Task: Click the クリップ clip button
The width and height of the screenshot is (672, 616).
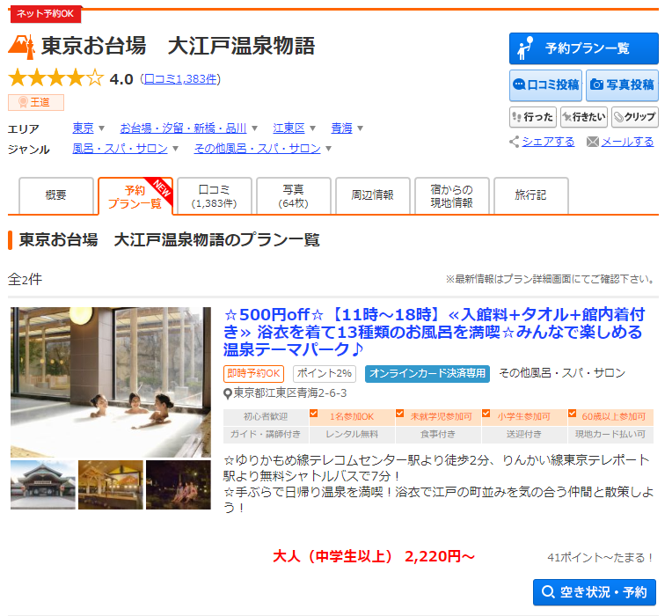Action: 634,117
